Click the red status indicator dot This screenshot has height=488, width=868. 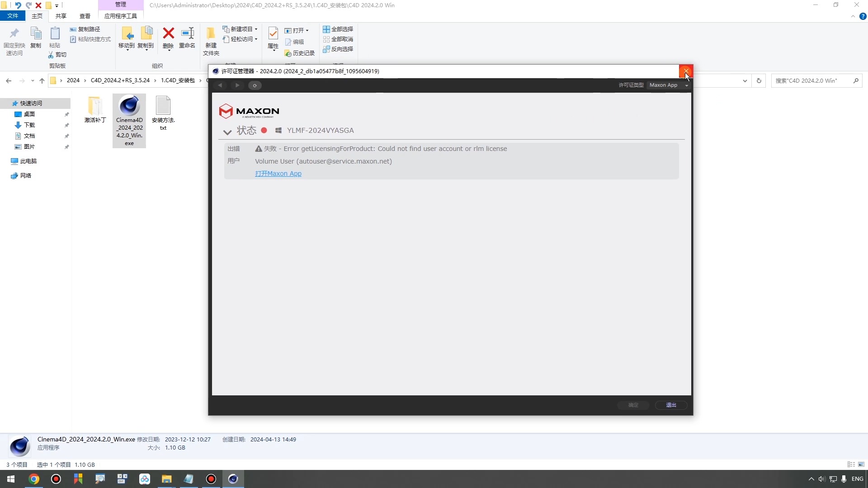click(x=264, y=130)
